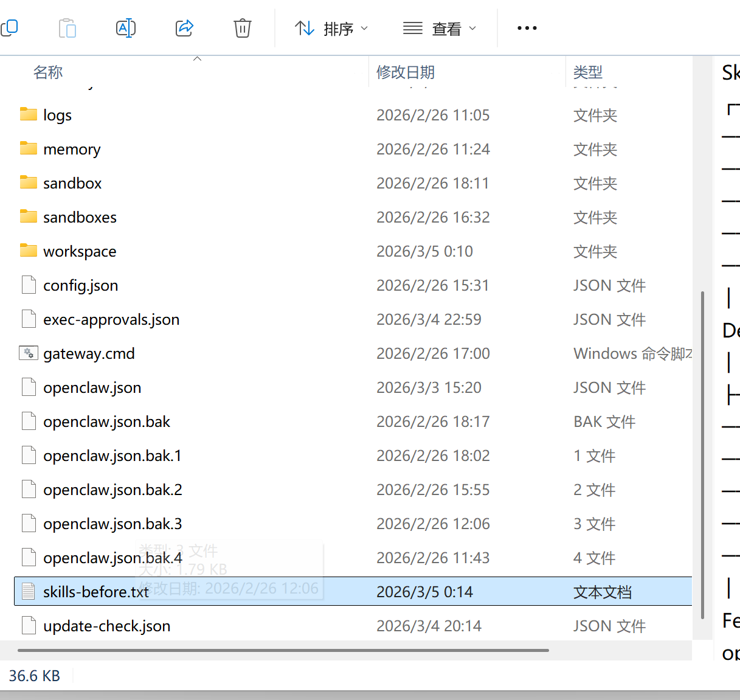Click the folder icon beside workspace
Image resolution: width=740 pixels, height=700 pixels.
(x=29, y=251)
